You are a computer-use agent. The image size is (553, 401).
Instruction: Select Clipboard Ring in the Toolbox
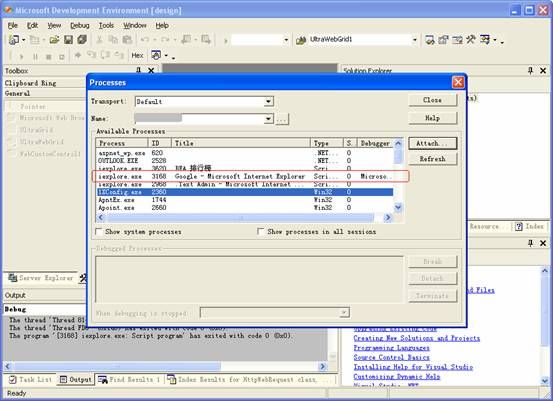click(x=30, y=83)
